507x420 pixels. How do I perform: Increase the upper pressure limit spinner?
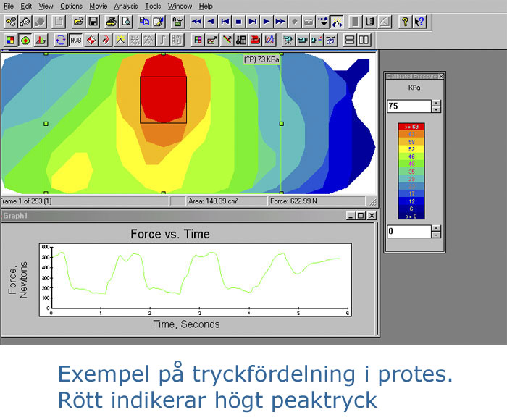pos(435,103)
